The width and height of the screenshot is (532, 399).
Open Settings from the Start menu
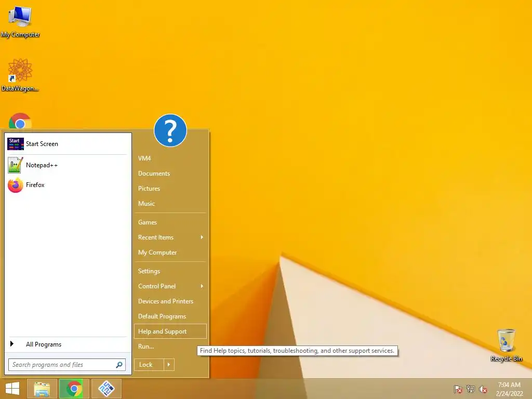(170, 271)
